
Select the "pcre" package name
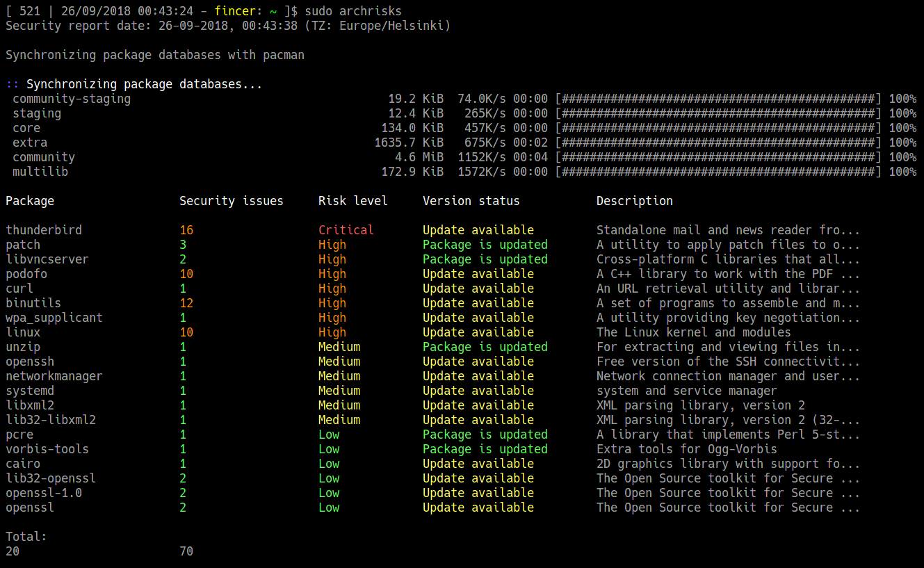pyautogui.click(x=19, y=435)
